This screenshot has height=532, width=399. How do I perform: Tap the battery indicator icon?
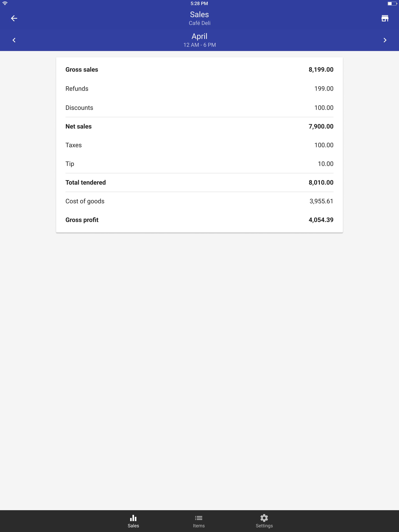click(x=392, y=3)
